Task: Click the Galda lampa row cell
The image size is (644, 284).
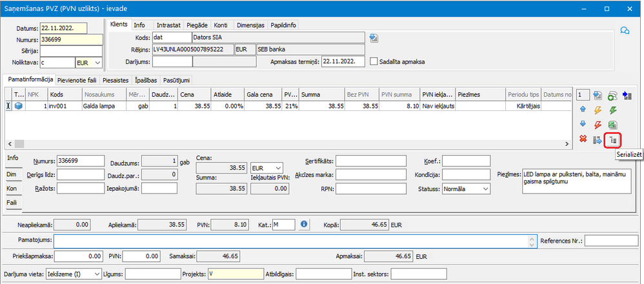Action: click(103, 105)
